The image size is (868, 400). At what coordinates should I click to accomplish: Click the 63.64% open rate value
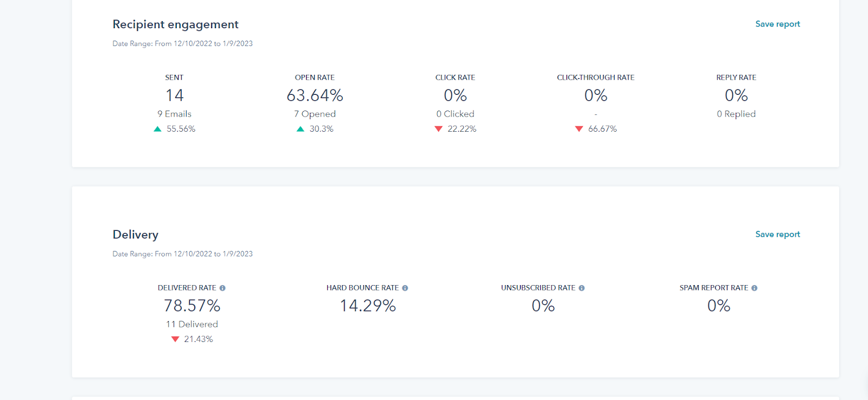(315, 95)
